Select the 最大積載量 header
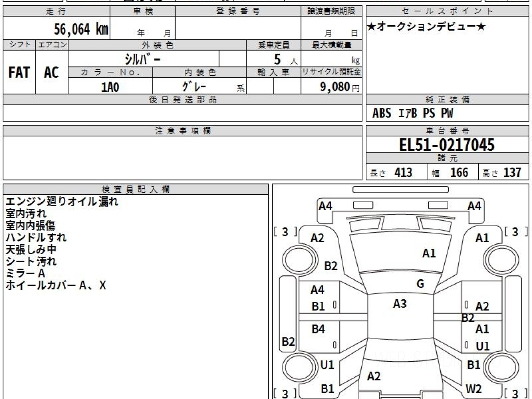Screen dimensions: 532x399 point(332,45)
